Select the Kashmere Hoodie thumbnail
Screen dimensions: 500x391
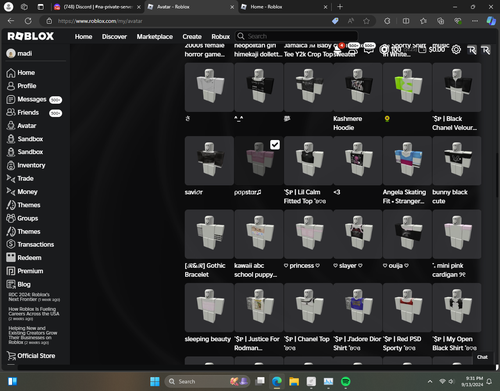click(358, 87)
